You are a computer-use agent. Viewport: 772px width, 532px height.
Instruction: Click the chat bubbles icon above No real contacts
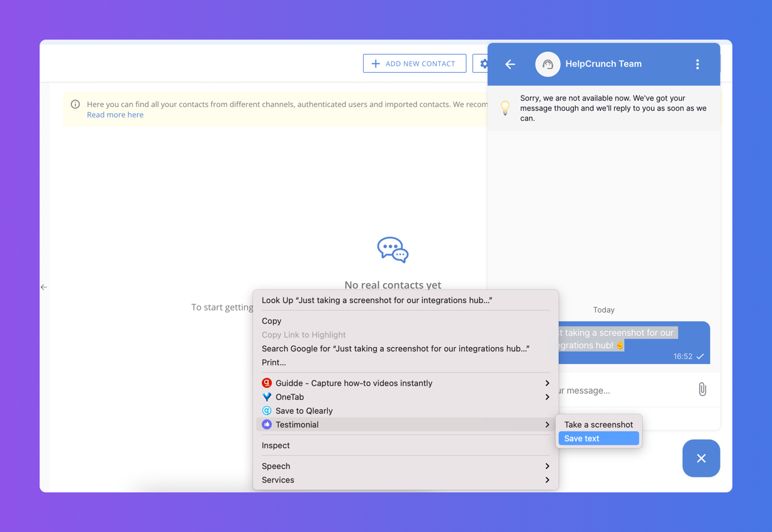pos(393,250)
